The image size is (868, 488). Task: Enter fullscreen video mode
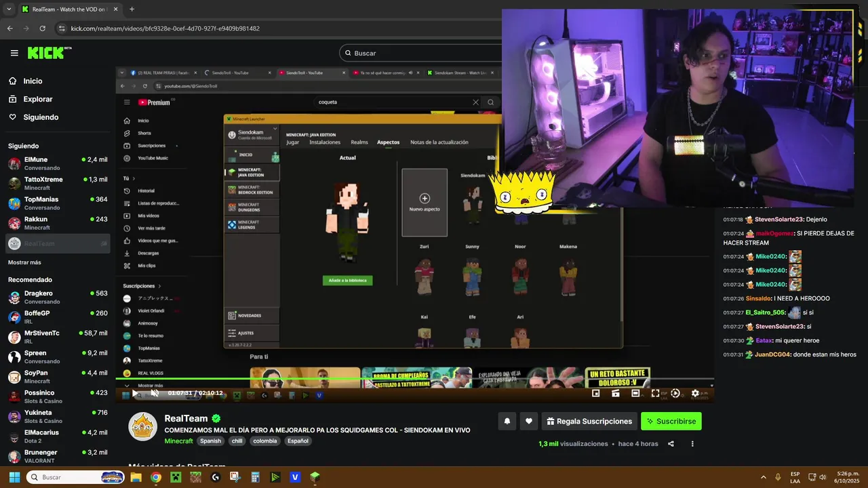point(655,393)
